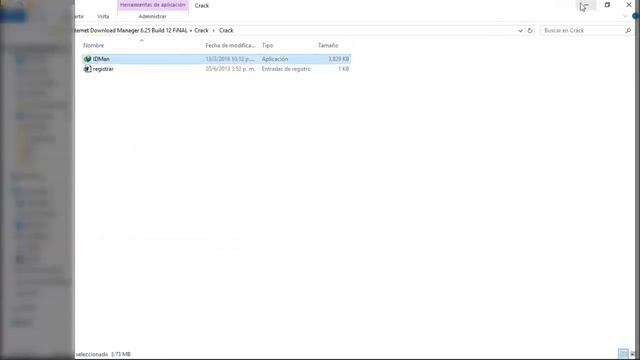Click the 3,829 KB size of IDMan
The width and height of the screenshot is (640, 360).
[x=338, y=59]
